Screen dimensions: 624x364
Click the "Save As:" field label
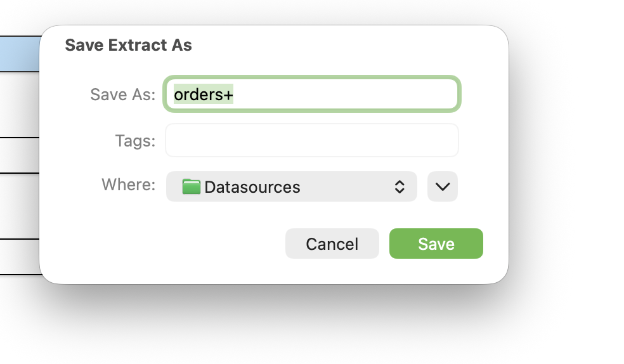coord(122,94)
